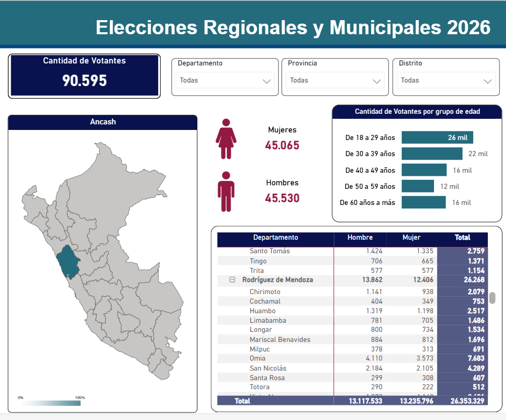This screenshot has height=420, width=506.
Task: Open the Departamento dropdown
Action: [225, 81]
